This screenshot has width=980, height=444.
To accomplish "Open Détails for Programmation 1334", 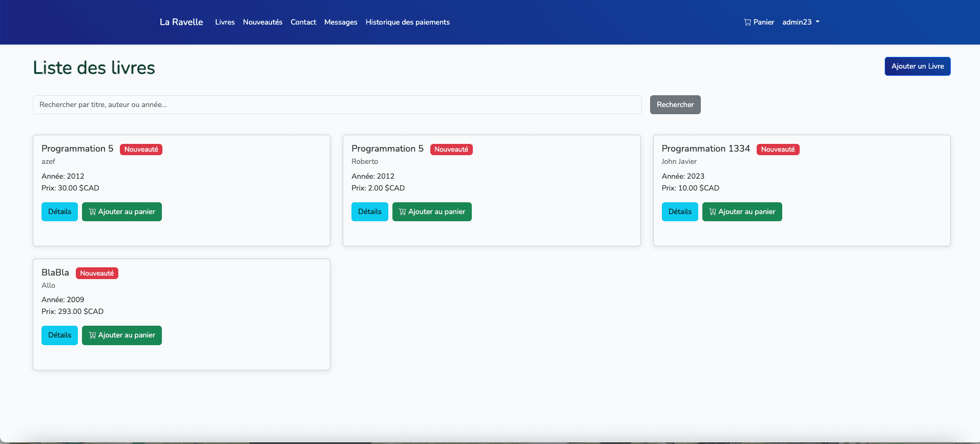I will [x=679, y=212].
